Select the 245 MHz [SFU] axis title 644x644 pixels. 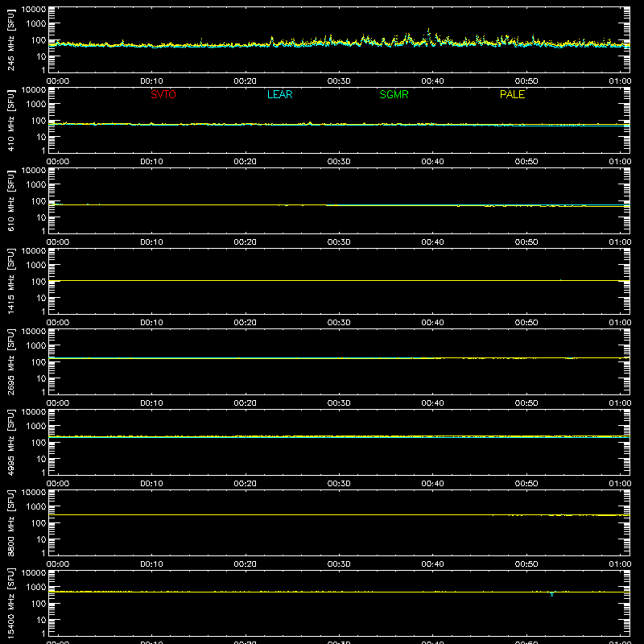pos(11,39)
